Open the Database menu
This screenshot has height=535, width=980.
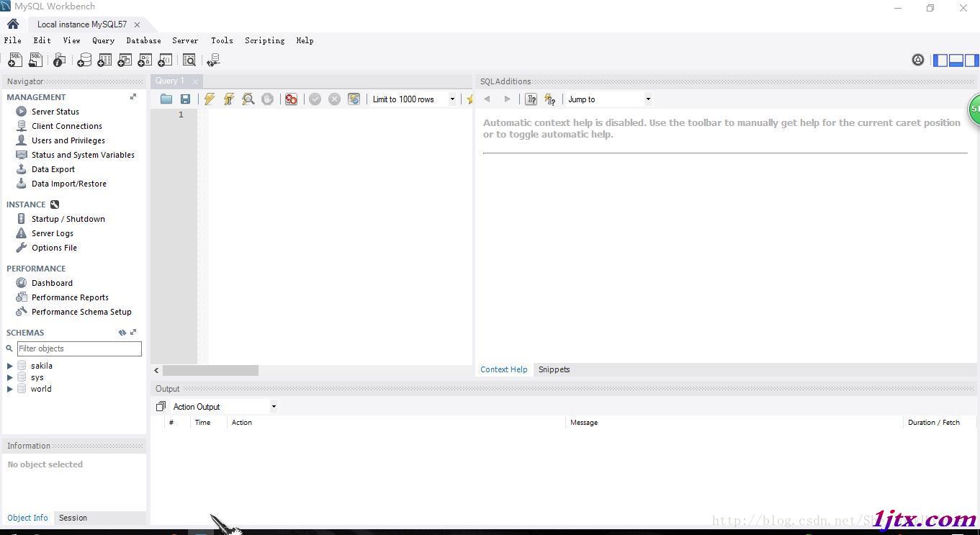(x=143, y=40)
